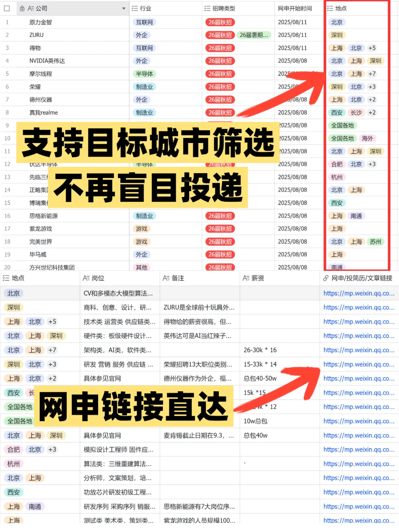The width and height of the screenshot is (399, 532).
Task: Open link in the 硬件类：板级硬件设计 row
Action: coord(359,336)
